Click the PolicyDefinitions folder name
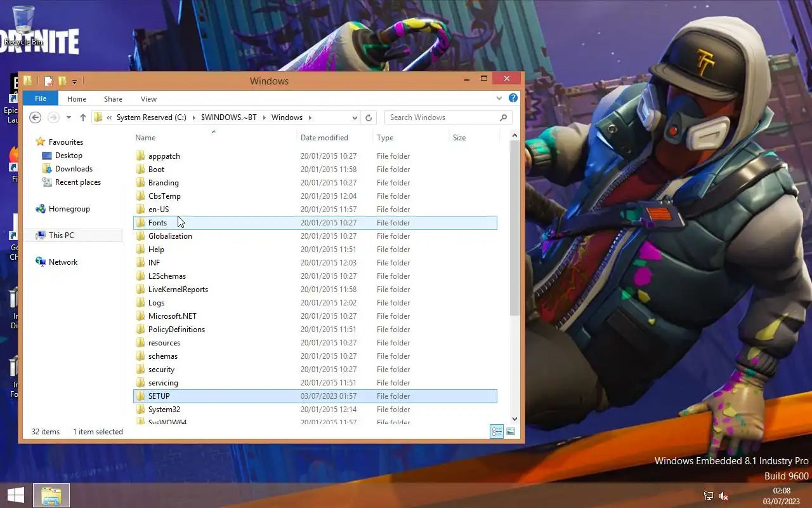Viewport: 812px width, 508px height. point(176,330)
